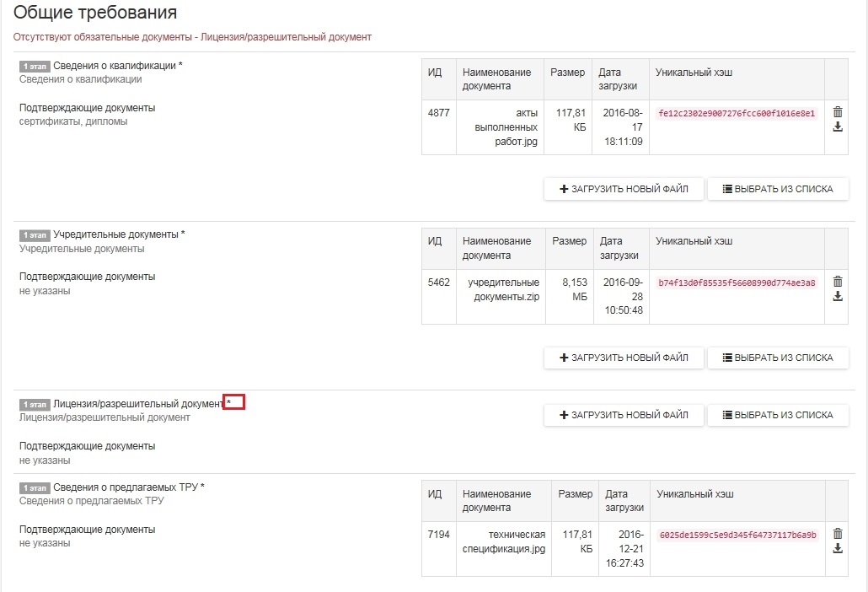Click the red missing documents warning message
Image resolution: width=868 pixels, height=592 pixels.
192,37
